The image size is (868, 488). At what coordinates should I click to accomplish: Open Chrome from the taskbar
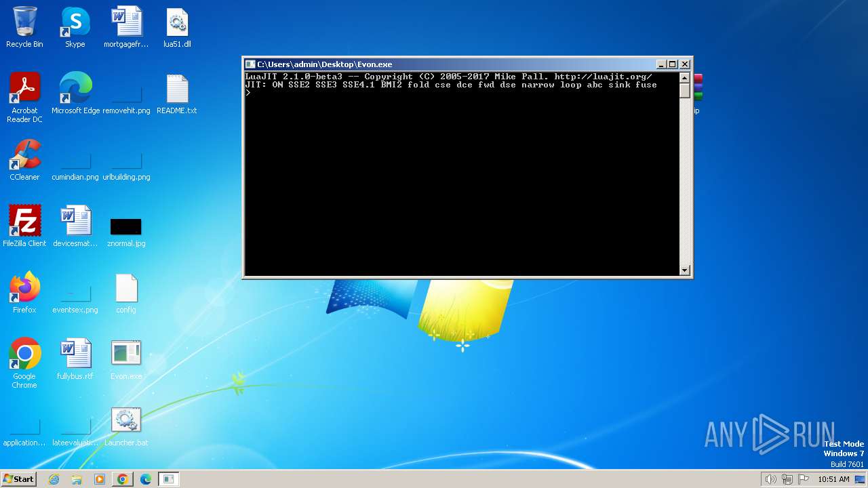[123, 479]
